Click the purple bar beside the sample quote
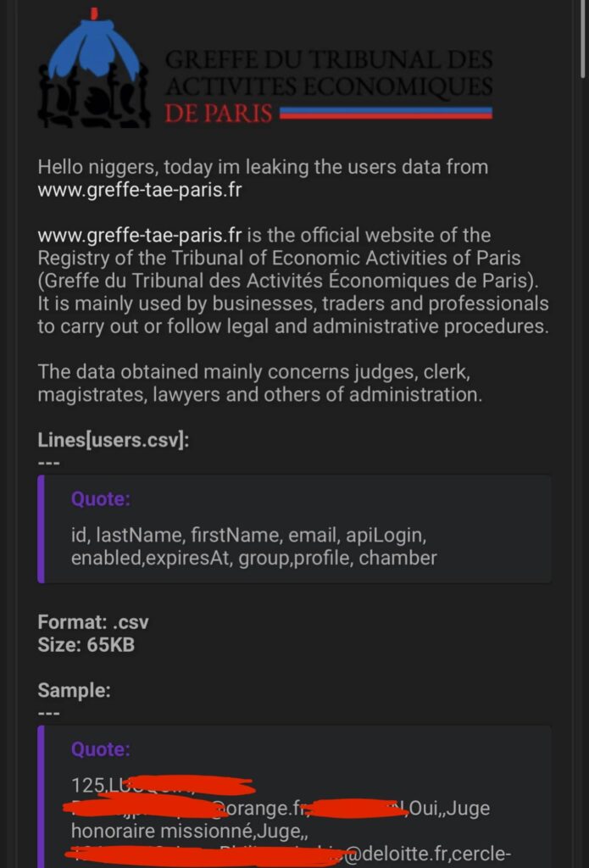 [x=41, y=797]
